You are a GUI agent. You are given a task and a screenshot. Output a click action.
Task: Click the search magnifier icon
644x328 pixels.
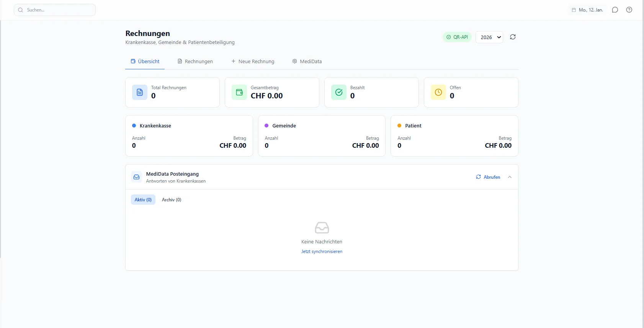(x=21, y=10)
